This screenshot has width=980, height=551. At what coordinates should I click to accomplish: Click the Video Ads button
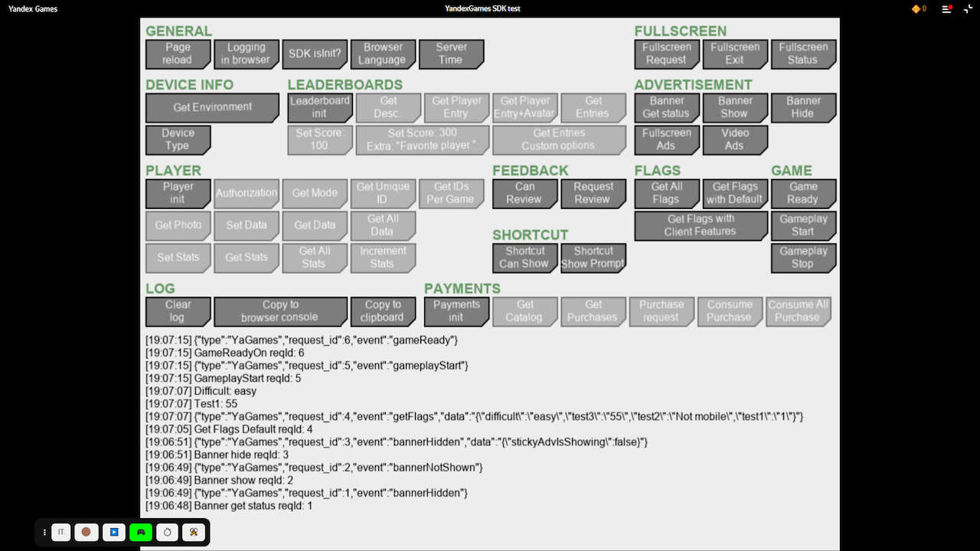tap(734, 139)
